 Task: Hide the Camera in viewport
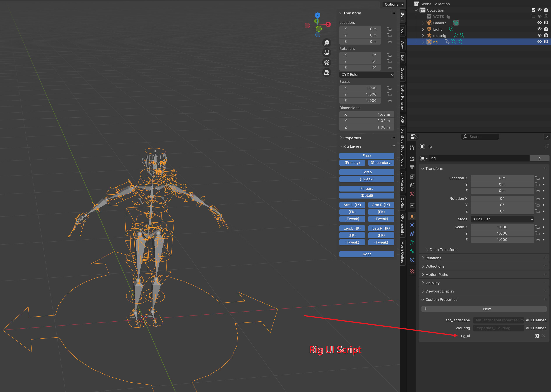(539, 23)
